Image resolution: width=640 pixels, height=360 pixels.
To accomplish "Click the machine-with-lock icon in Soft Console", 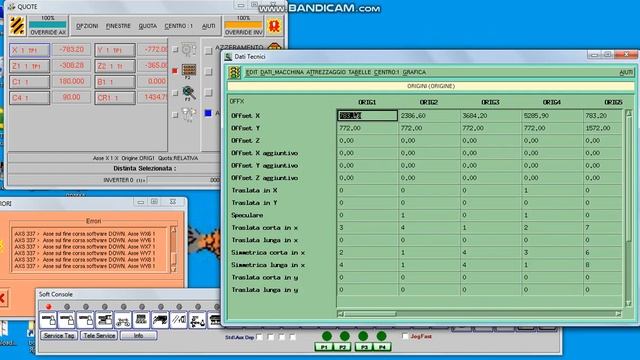I will click(104, 320).
